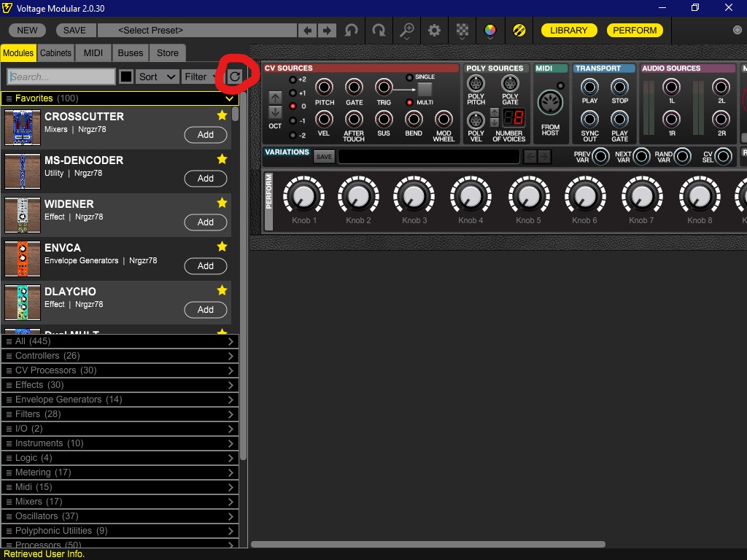Image resolution: width=747 pixels, height=560 pixels.
Task: Click the audio source 2R jack
Action: pyautogui.click(x=721, y=119)
